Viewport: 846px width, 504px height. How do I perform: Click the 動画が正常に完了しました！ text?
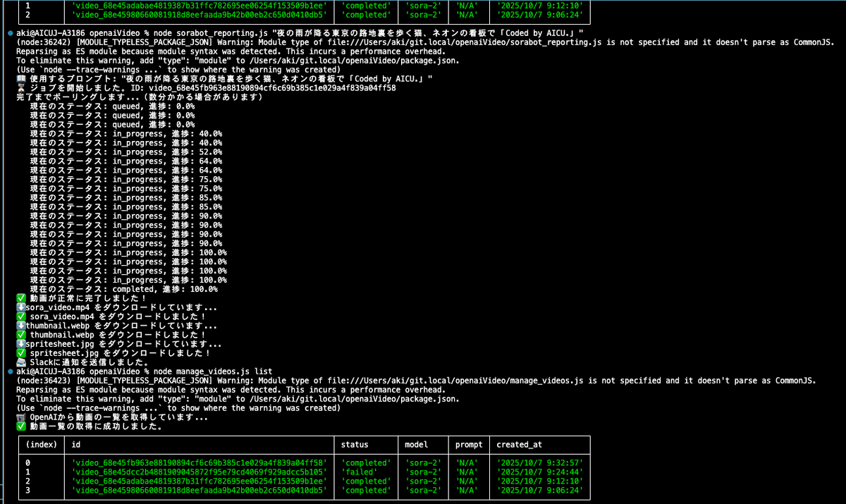pyautogui.click(x=88, y=298)
